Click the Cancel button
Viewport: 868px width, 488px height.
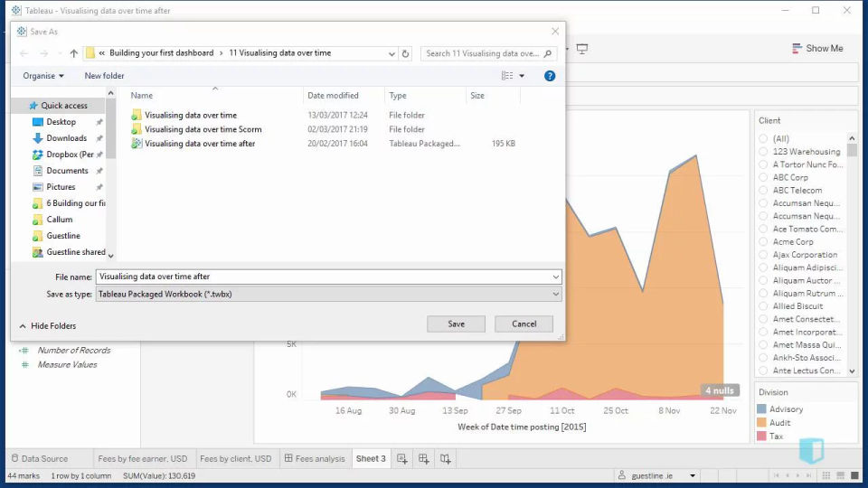524,324
